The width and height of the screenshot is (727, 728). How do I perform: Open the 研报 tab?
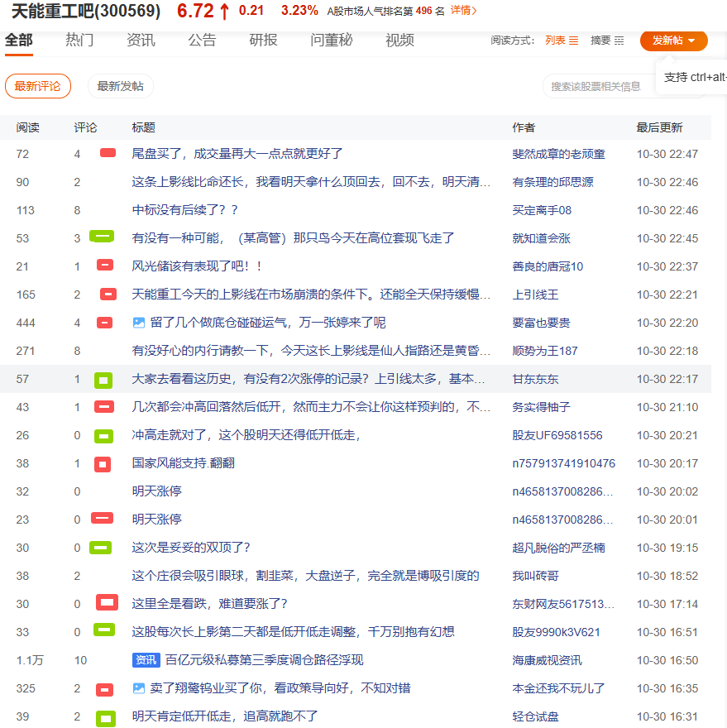click(x=263, y=41)
